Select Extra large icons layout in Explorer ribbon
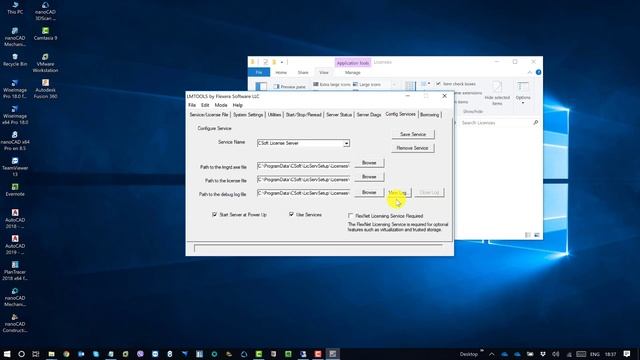The image size is (640, 360). click(x=332, y=84)
